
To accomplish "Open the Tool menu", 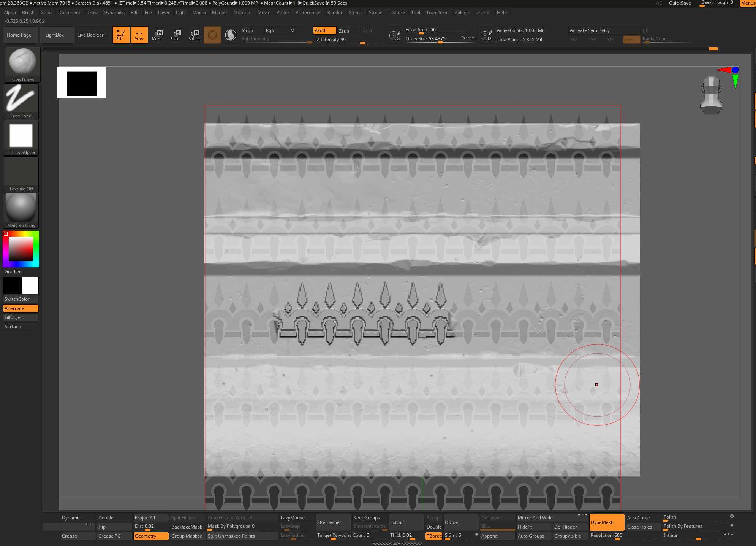I will click(x=415, y=12).
